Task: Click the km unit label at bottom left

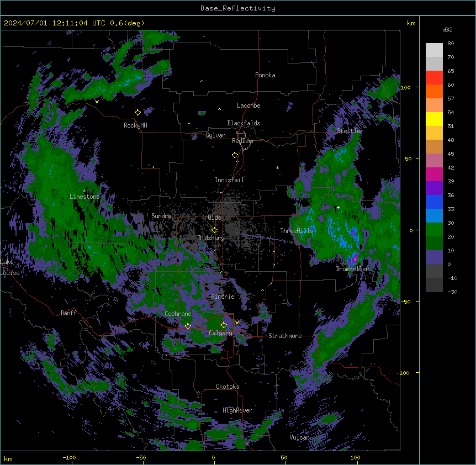Action: (x=8, y=458)
